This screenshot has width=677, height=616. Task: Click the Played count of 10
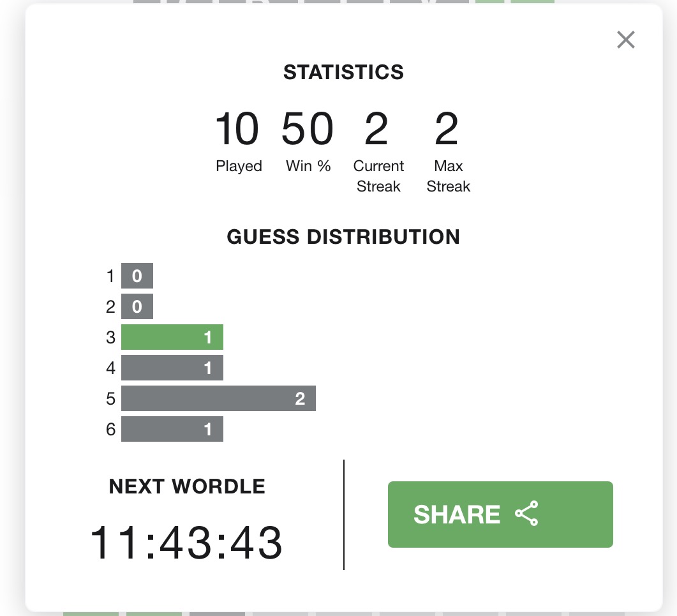tap(237, 129)
